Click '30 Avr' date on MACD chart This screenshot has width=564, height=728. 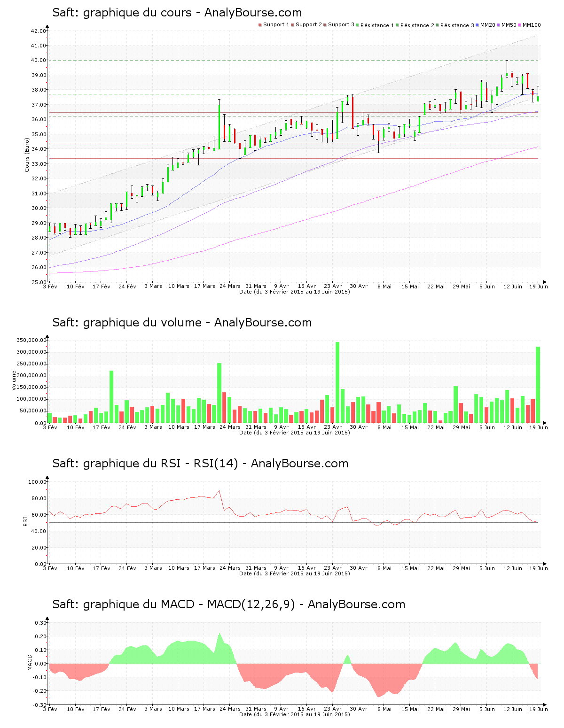359,709
